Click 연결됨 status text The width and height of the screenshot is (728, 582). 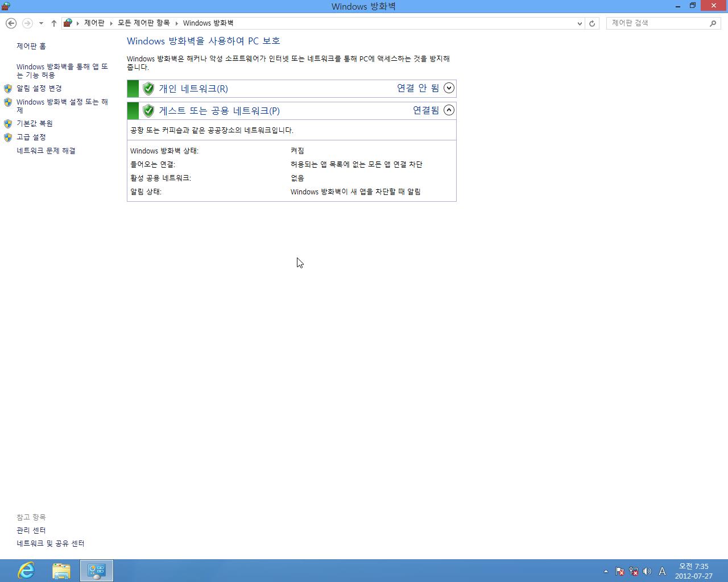[426, 110]
